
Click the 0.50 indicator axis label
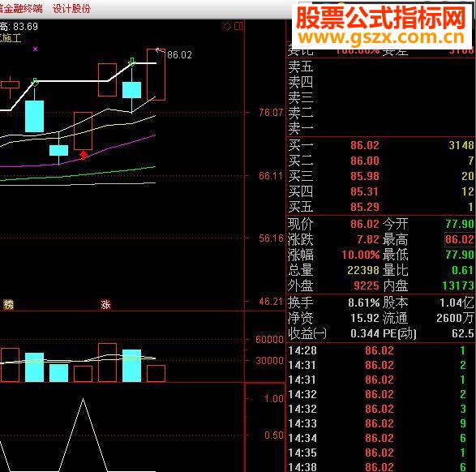273,436
